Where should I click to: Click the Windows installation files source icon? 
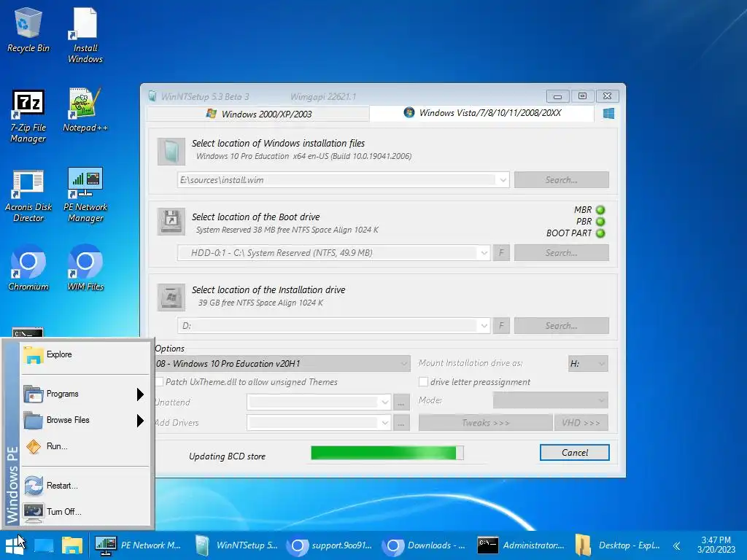point(171,152)
